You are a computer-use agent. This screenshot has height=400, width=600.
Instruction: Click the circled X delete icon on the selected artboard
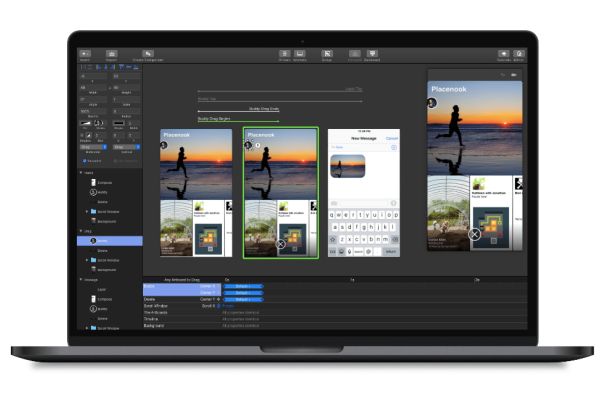pos(280,244)
